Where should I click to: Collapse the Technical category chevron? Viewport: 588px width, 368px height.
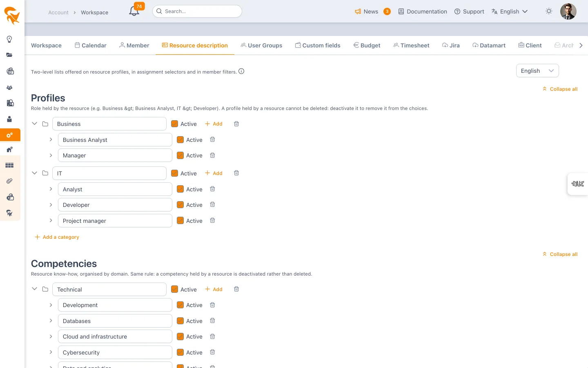(35, 289)
